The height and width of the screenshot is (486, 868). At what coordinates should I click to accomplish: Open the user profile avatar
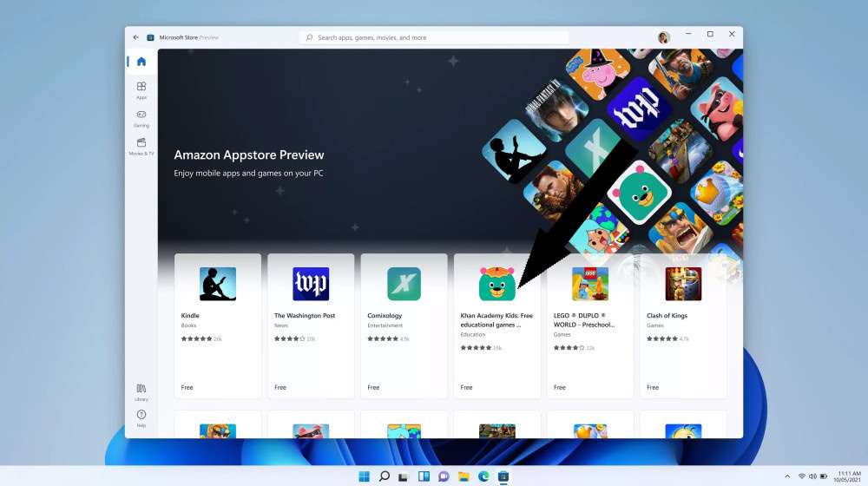click(664, 37)
